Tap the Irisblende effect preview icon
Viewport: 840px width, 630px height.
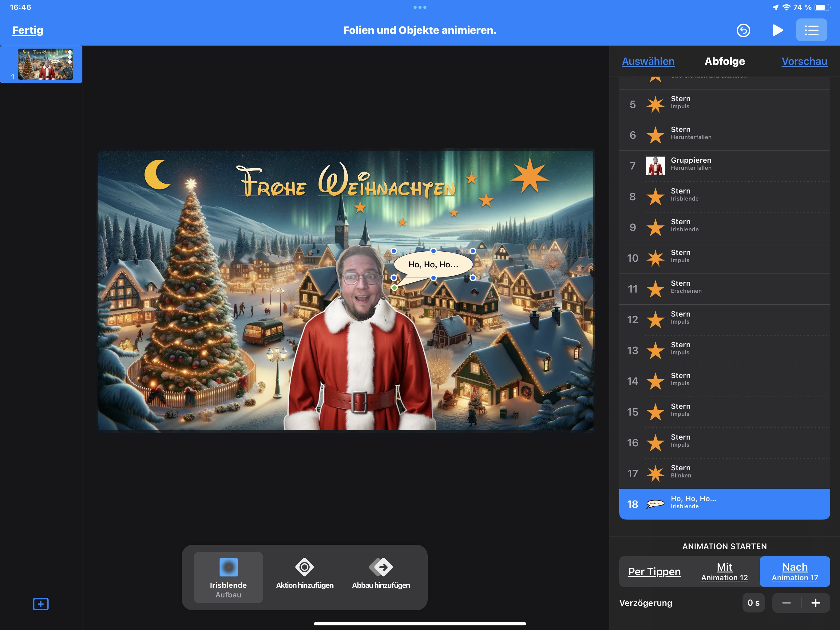pos(229,567)
